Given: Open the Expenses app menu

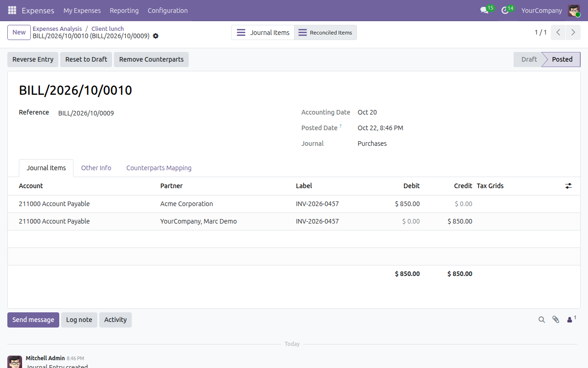Looking at the screenshot, I should coord(38,11).
